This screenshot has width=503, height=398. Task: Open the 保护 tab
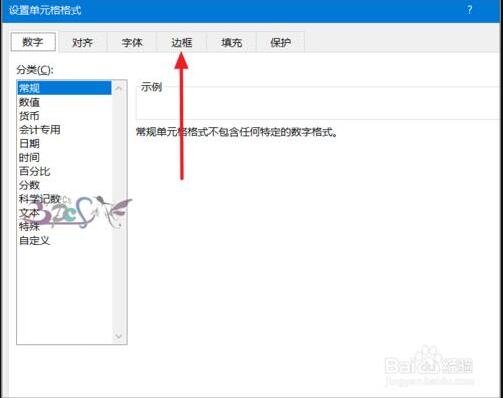[280, 42]
